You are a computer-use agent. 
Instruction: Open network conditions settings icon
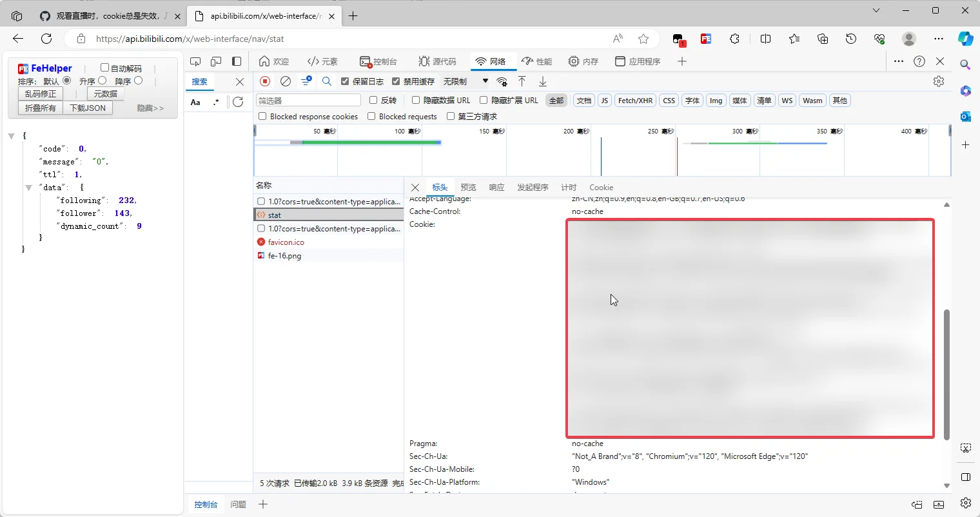(502, 81)
